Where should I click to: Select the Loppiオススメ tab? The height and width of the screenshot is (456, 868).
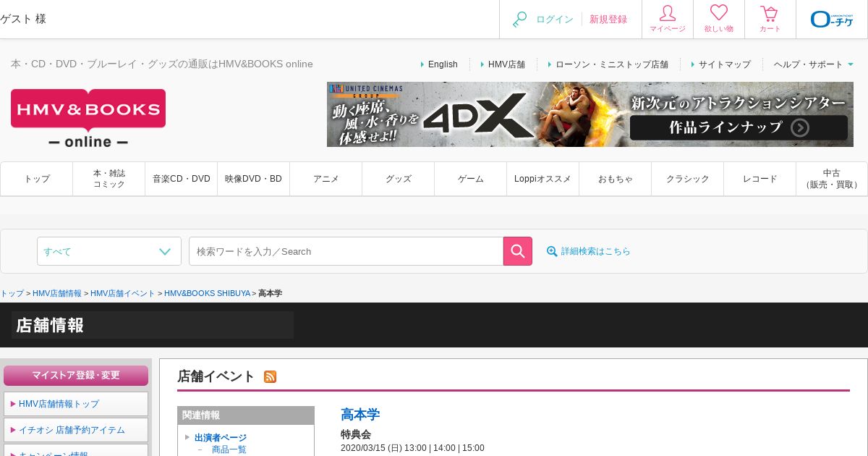(x=543, y=179)
